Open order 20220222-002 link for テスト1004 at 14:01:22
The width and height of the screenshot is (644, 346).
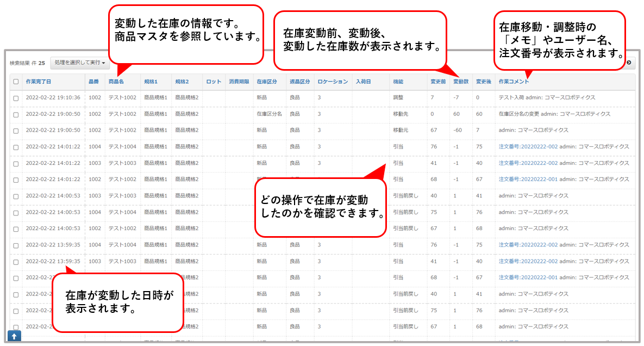(x=528, y=146)
